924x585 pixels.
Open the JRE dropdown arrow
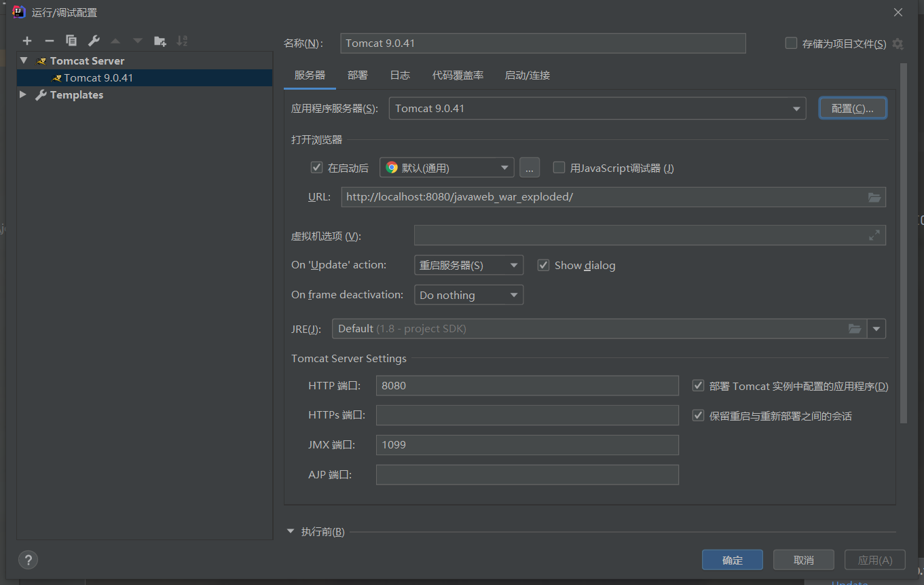[x=876, y=329]
